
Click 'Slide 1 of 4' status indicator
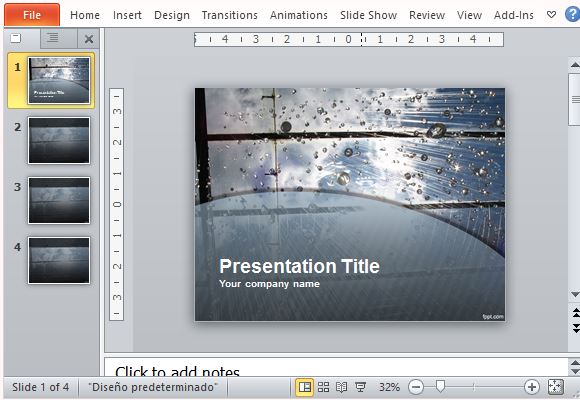pyautogui.click(x=40, y=387)
